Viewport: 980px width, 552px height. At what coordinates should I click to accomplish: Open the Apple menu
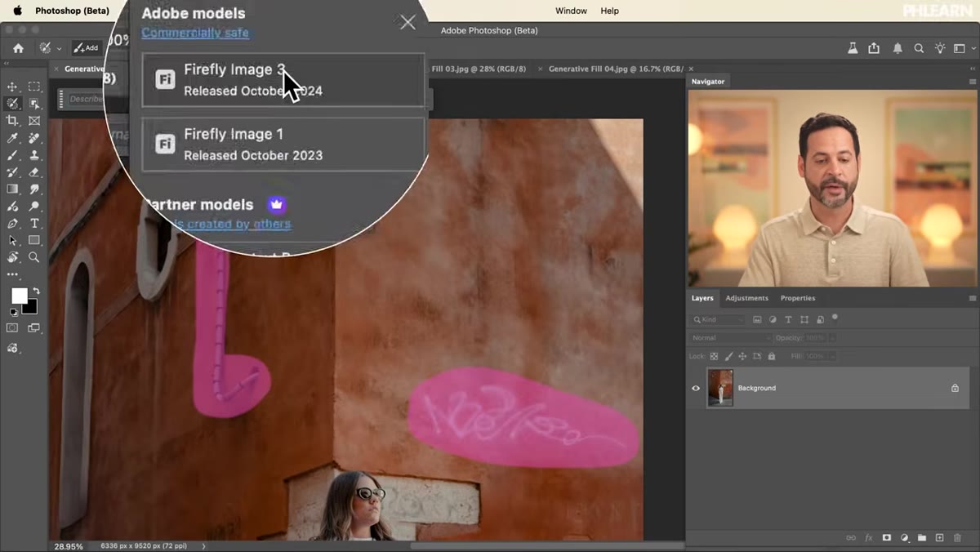(17, 11)
